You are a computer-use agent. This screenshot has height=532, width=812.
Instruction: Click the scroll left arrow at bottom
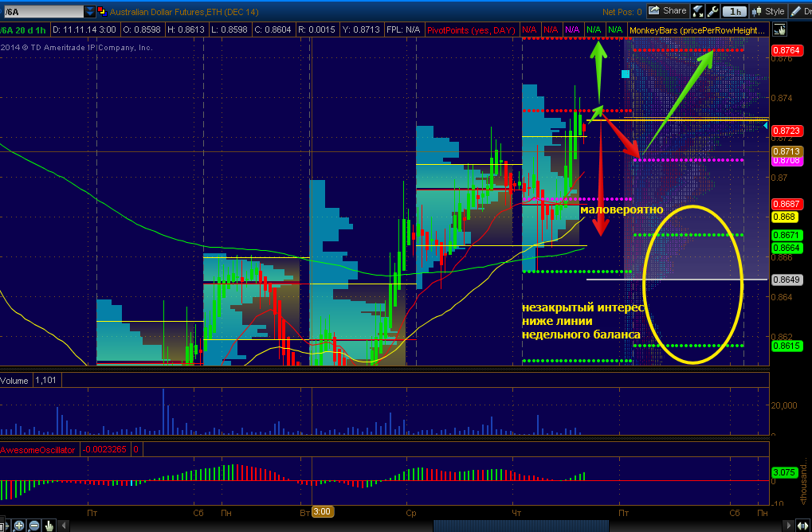pos(65,526)
